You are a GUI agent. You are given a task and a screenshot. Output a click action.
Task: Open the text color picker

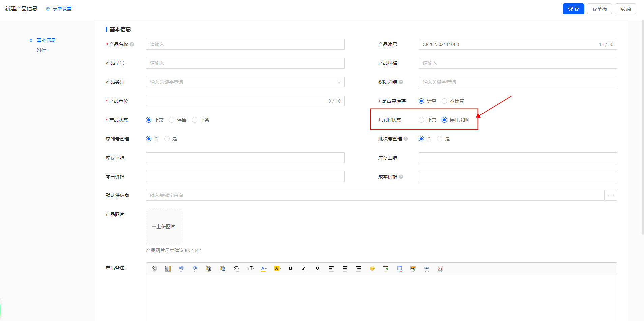click(264, 269)
